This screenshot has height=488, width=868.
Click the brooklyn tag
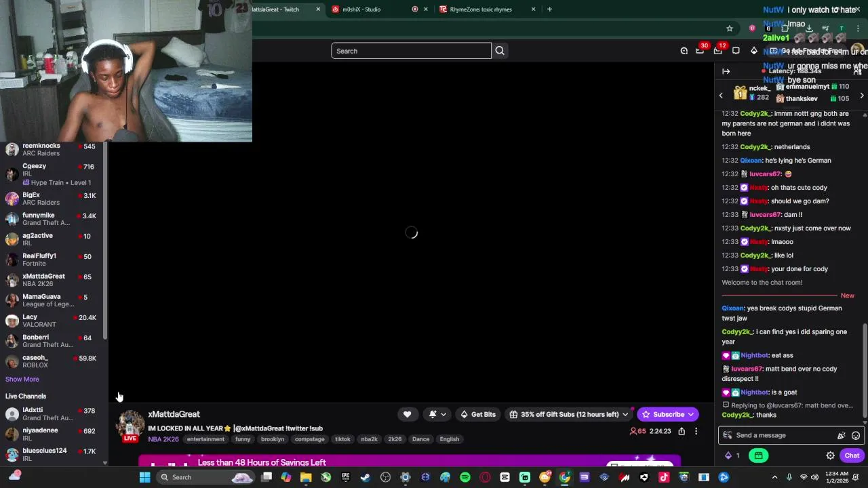273,439
